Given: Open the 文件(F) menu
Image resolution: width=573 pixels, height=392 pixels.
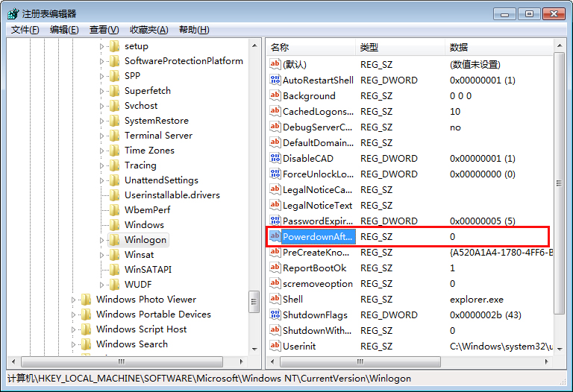Looking at the screenshot, I should click(25, 30).
